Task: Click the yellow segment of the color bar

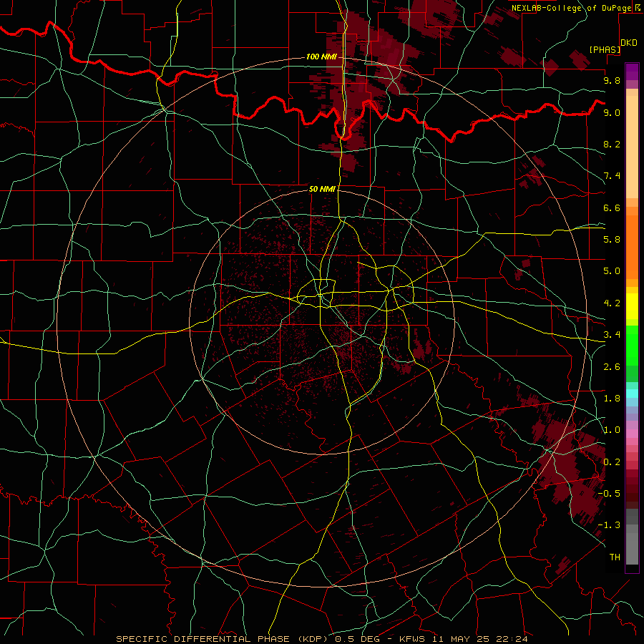Action: pos(632,306)
